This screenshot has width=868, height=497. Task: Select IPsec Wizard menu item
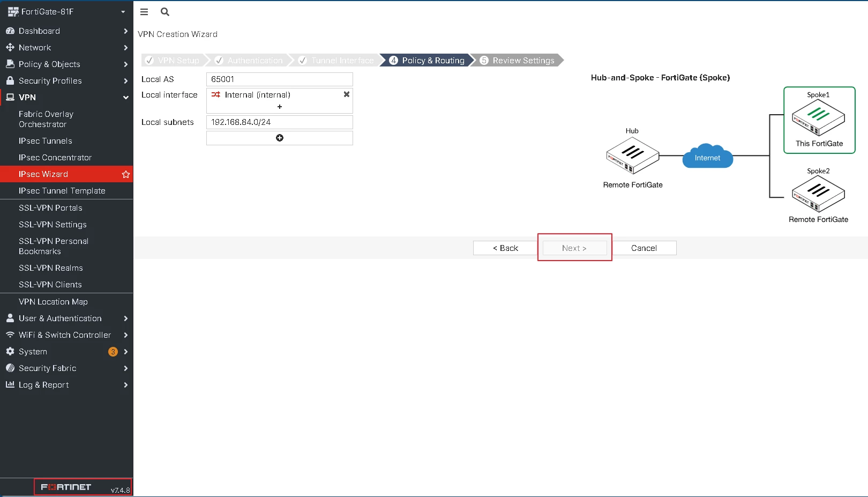pyautogui.click(x=66, y=174)
